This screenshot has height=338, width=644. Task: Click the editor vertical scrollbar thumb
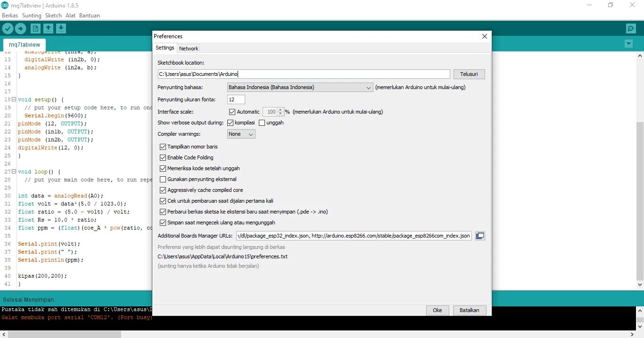(640, 200)
